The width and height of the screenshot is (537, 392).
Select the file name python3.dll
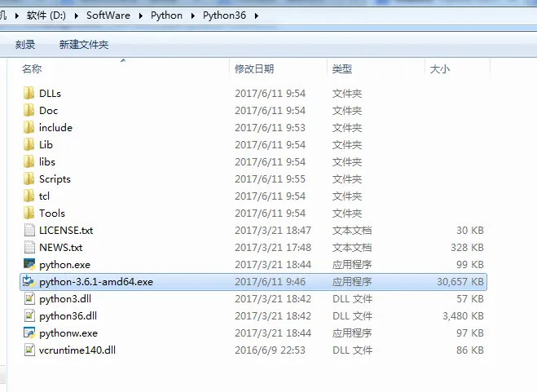(65, 299)
